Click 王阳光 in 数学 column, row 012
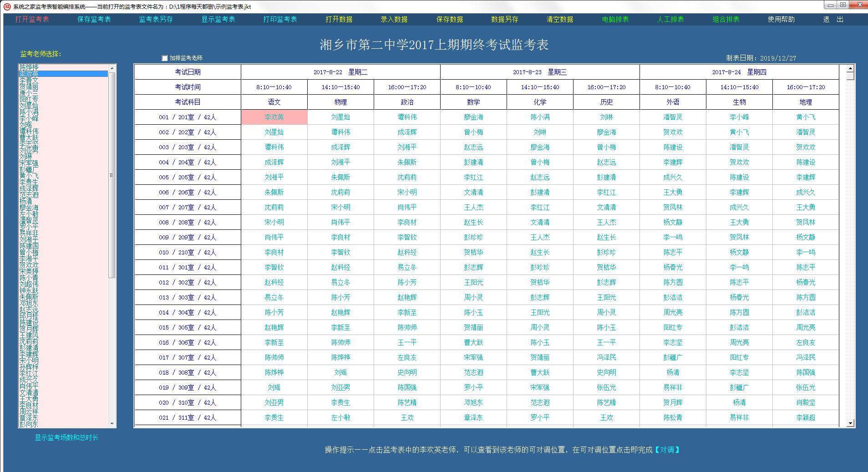This screenshot has height=472, width=868. coord(473,282)
